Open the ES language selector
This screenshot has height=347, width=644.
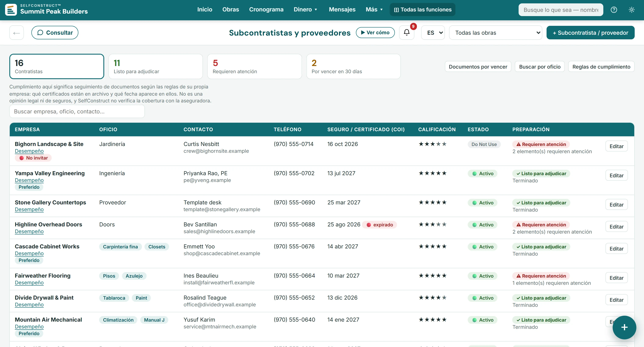[433, 32]
